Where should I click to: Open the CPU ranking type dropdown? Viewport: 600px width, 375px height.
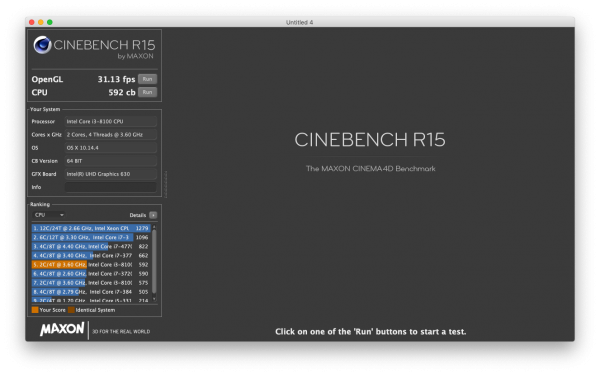[49, 215]
